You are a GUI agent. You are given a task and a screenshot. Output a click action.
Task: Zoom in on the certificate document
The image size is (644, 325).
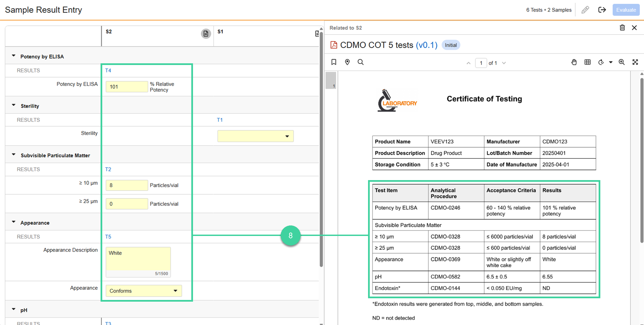click(622, 62)
